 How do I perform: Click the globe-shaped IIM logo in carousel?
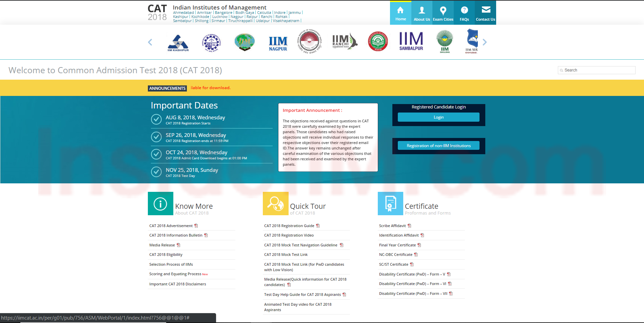pyautogui.click(x=245, y=42)
